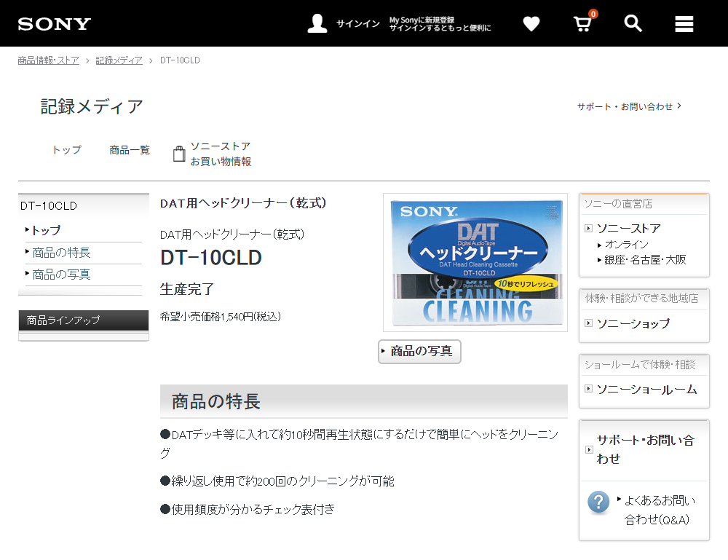Click 希望小売価格1,540円(税込) price text
This screenshot has height=560, width=728.
pyautogui.click(x=221, y=317)
